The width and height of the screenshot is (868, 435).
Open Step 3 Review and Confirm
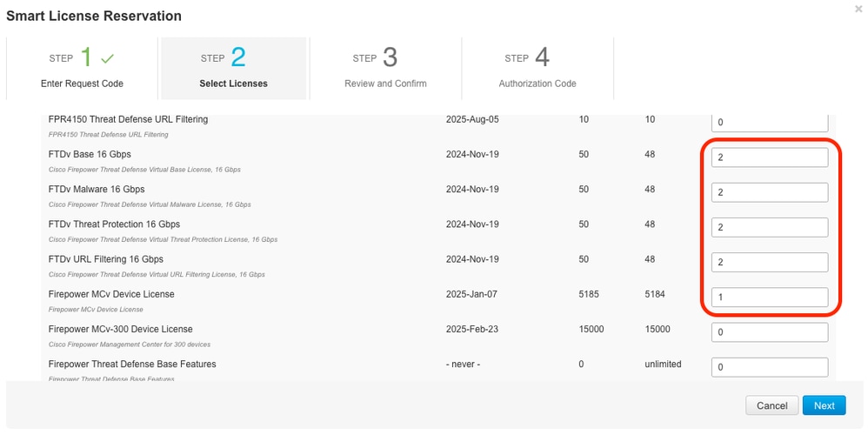pyautogui.click(x=385, y=69)
